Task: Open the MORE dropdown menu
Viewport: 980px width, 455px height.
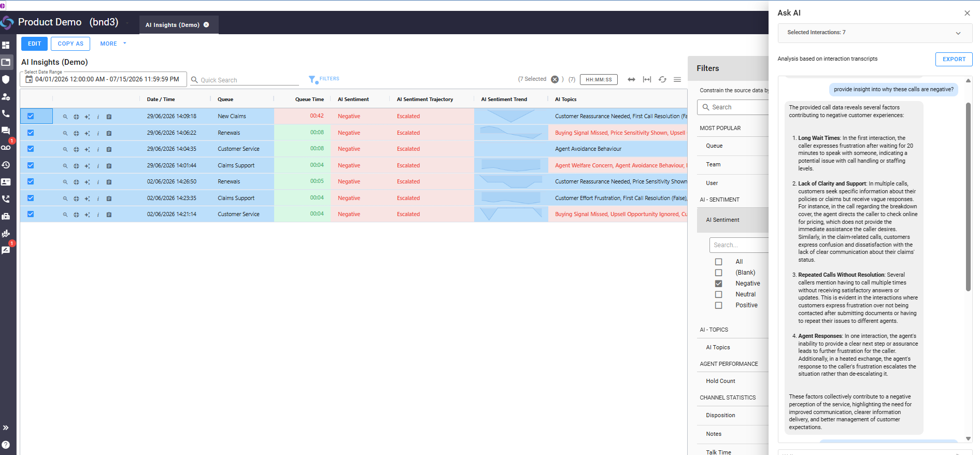Action: point(113,44)
